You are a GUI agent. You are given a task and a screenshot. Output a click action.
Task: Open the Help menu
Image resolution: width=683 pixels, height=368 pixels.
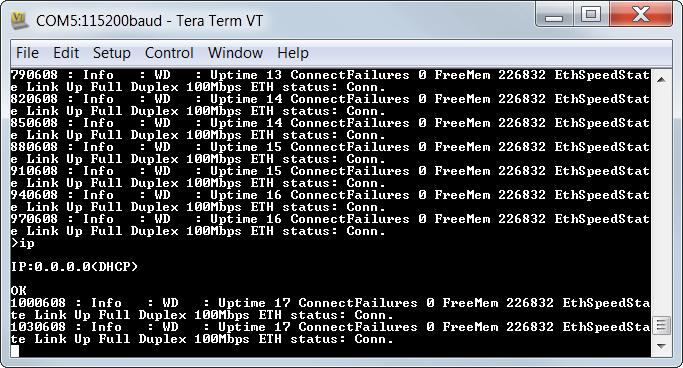click(x=293, y=53)
